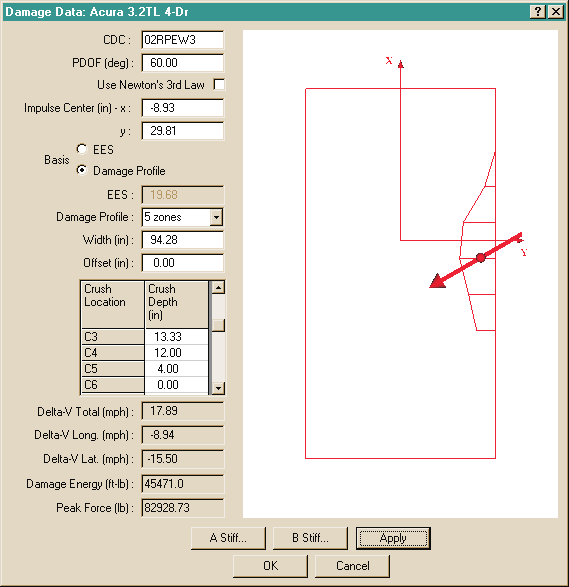Open the context help question-mark button
Viewport: 569px width, 587px height.
[x=538, y=12]
